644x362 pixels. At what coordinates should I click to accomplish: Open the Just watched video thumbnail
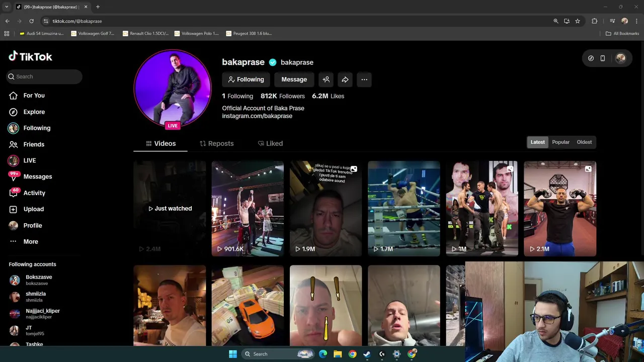pyautogui.click(x=170, y=209)
